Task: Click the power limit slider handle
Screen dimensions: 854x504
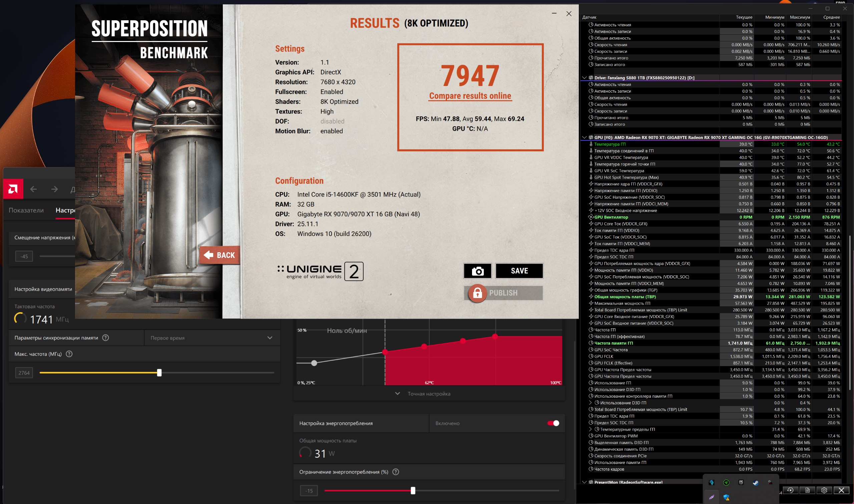Action: click(x=413, y=490)
